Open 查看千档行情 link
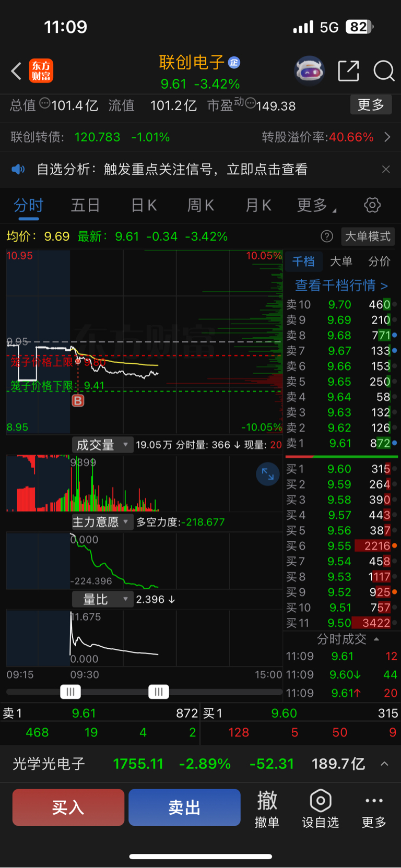Screen dimensions: 401x868 [341, 286]
